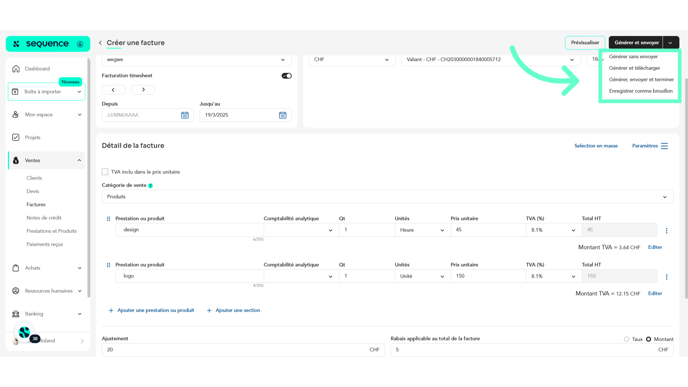Image resolution: width=688 pixels, height=387 pixels.
Task: Click the Ressources humaines icon
Action: tap(16, 291)
